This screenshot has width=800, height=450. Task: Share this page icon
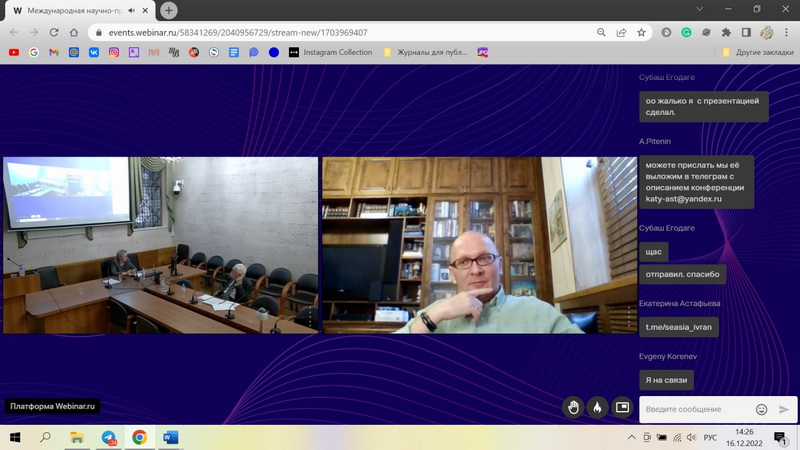point(621,33)
